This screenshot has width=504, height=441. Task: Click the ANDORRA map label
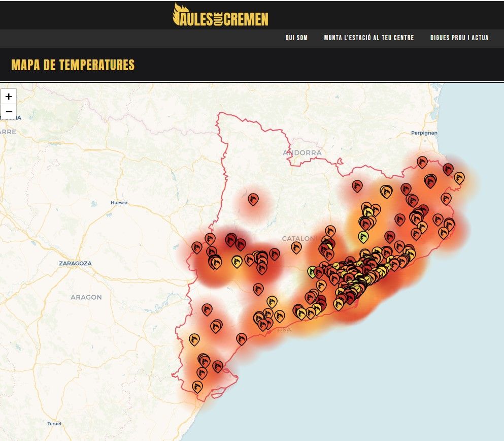(302, 153)
